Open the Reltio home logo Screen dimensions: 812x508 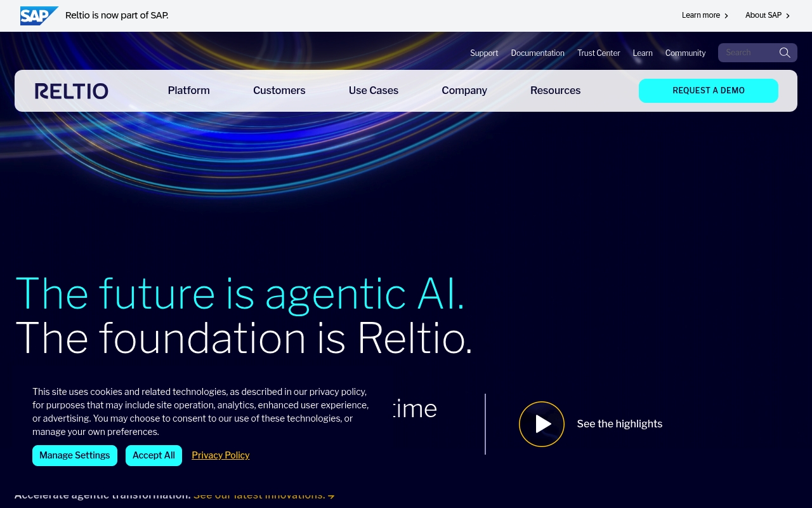72,91
